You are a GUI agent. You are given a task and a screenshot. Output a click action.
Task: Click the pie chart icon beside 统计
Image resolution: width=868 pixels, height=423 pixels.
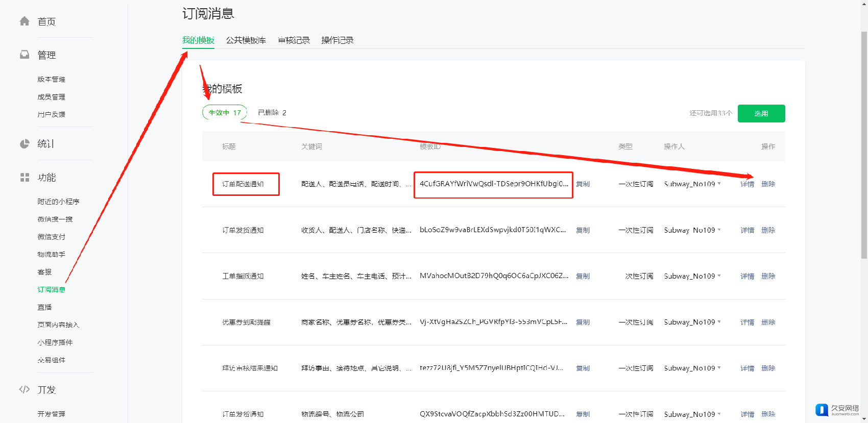click(x=25, y=144)
